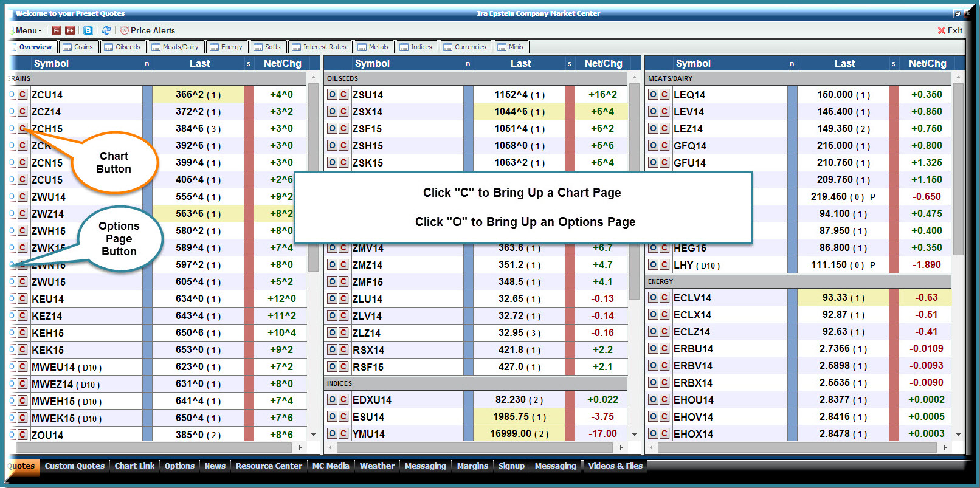Click the F+ increase font size icon
This screenshot has width=980, height=488.
coord(70,30)
